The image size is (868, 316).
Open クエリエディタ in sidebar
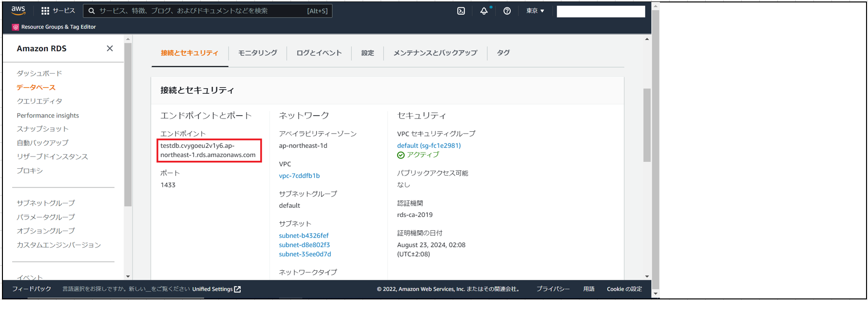click(39, 101)
